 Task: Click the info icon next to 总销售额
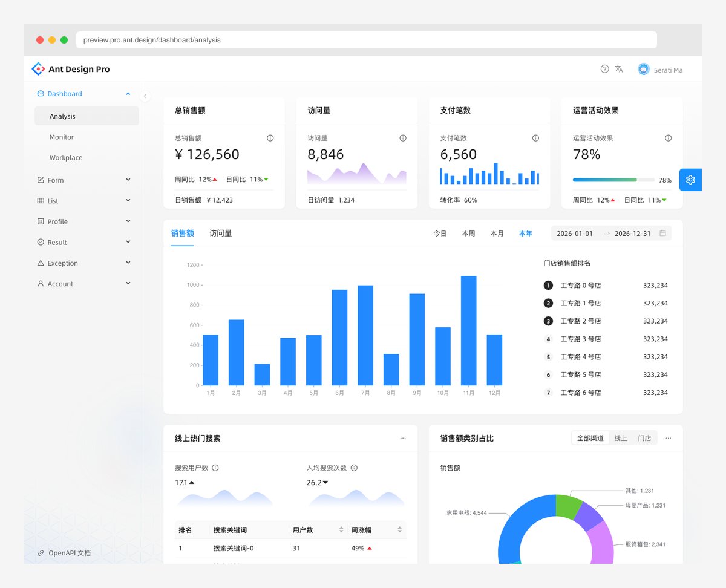[x=270, y=138]
